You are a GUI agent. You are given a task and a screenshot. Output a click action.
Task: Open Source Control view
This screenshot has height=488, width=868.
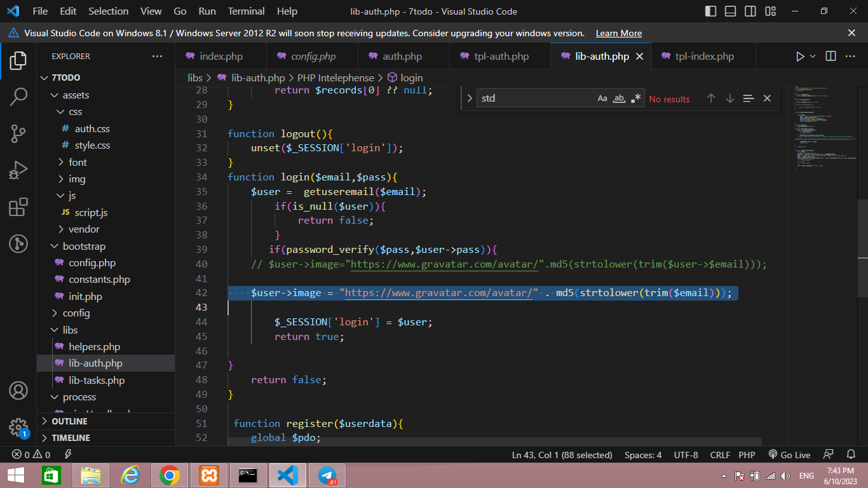[18, 133]
